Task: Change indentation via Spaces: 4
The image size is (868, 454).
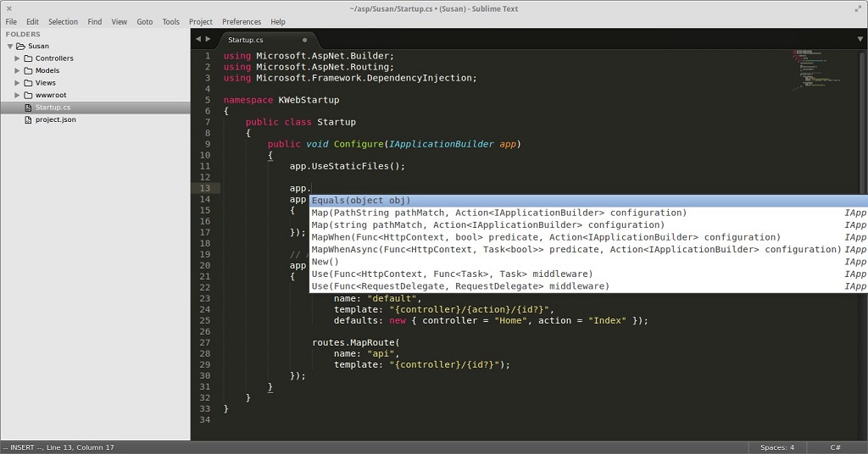Action: click(777, 447)
